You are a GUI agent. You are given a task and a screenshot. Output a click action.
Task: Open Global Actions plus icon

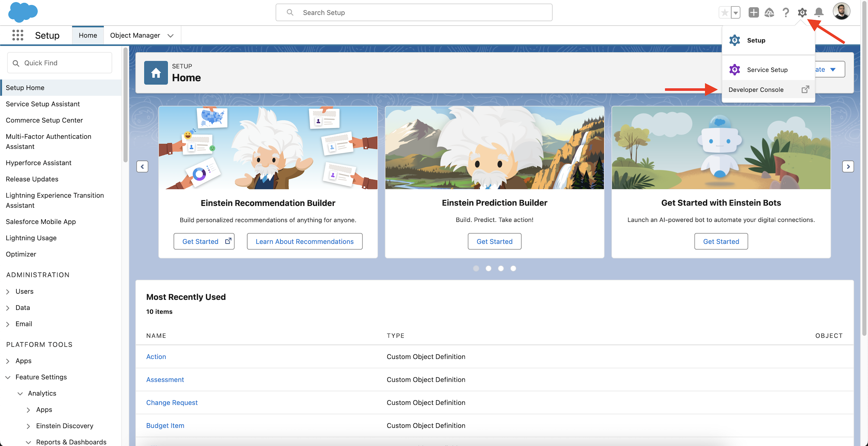click(x=753, y=13)
